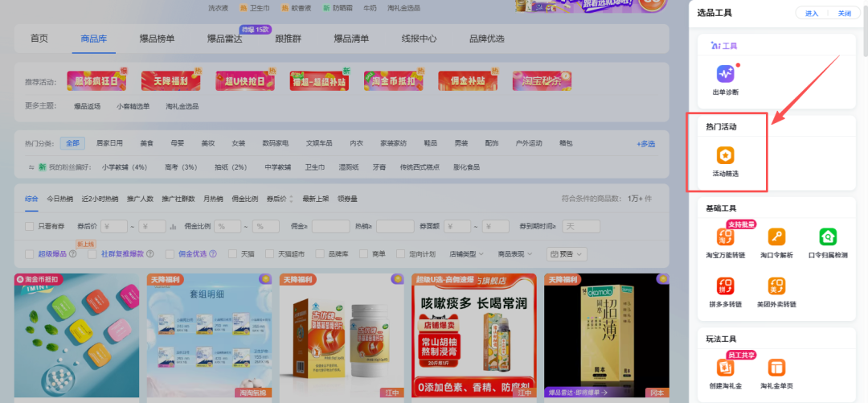Open the 爆品返场 theme link
Image resolution: width=868 pixels, height=403 pixels.
[88, 106]
